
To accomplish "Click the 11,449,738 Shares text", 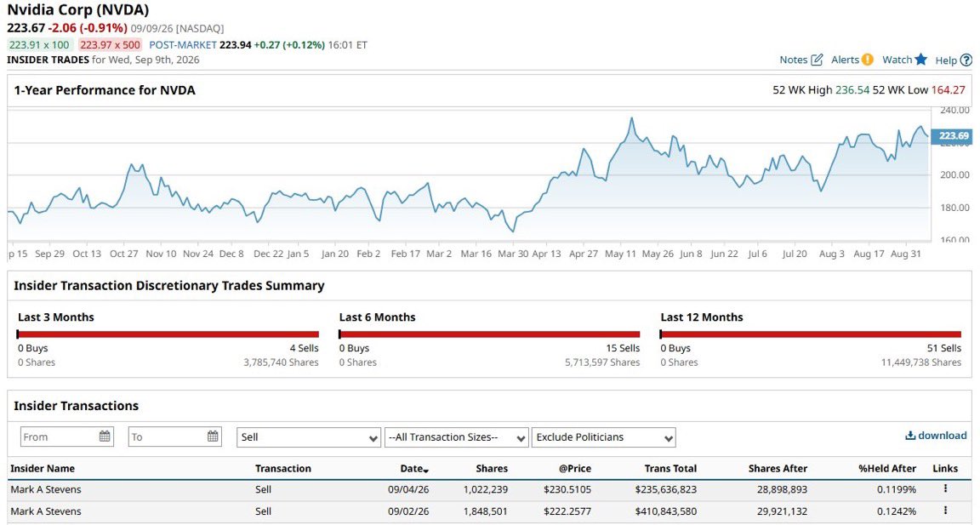I will click(921, 362).
